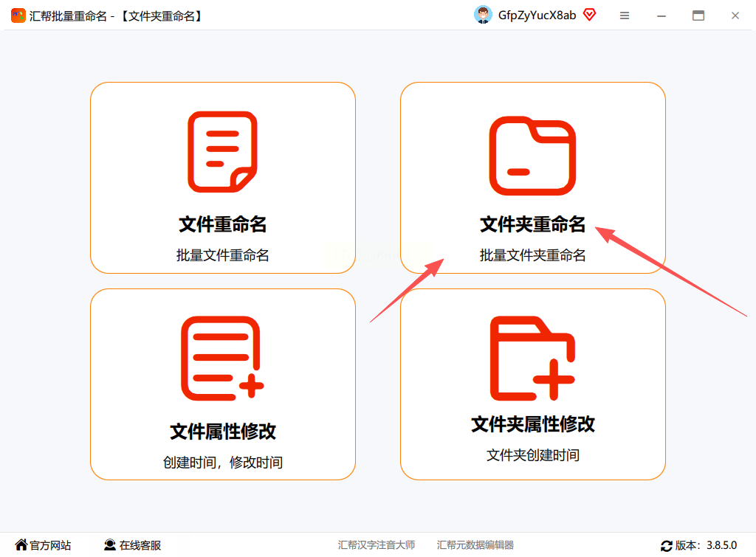This screenshot has width=756, height=557.
Task: Click the refresh icon beside 版本
Action: (x=667, y=546)
